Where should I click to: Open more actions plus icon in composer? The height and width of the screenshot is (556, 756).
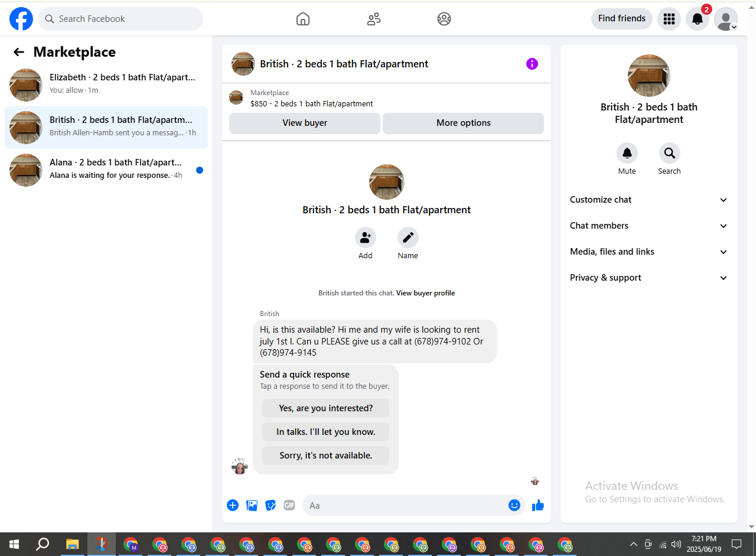pyautogui.click(x=233, y=505)
